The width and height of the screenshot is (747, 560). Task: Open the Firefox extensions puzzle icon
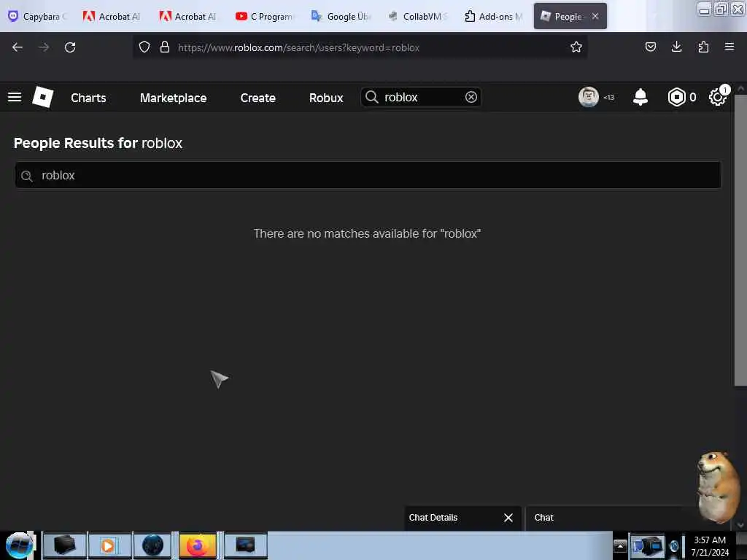(x=703, y=47)
